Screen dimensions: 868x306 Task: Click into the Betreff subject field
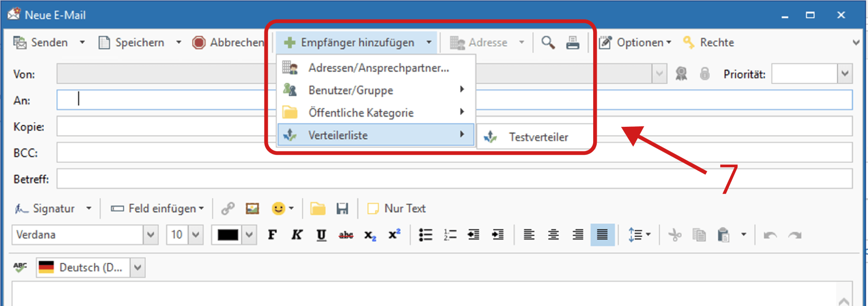454,179
